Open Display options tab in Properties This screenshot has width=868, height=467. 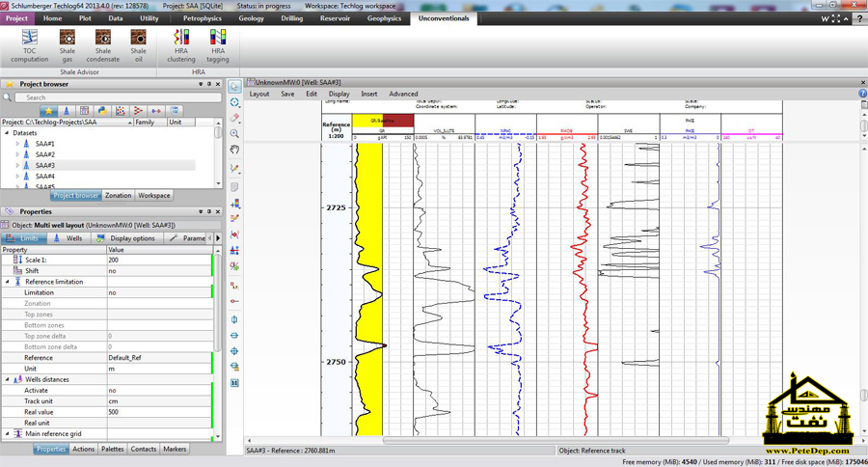point(126,238)
